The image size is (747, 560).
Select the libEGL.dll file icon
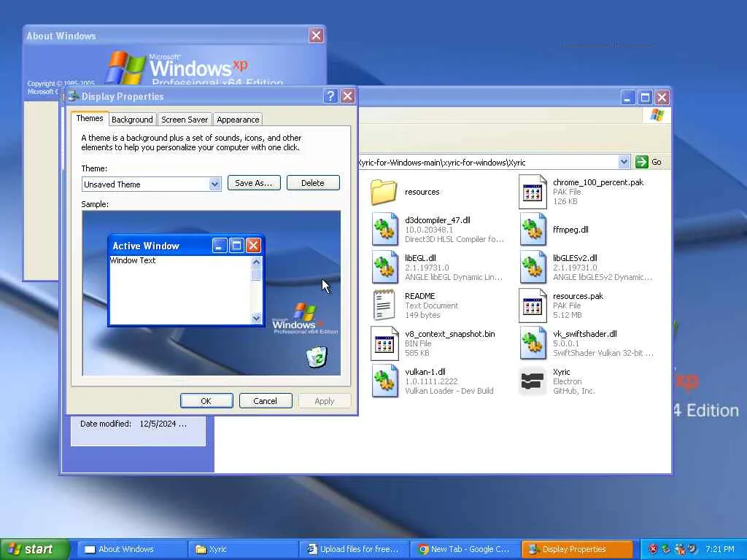(384, 268)
